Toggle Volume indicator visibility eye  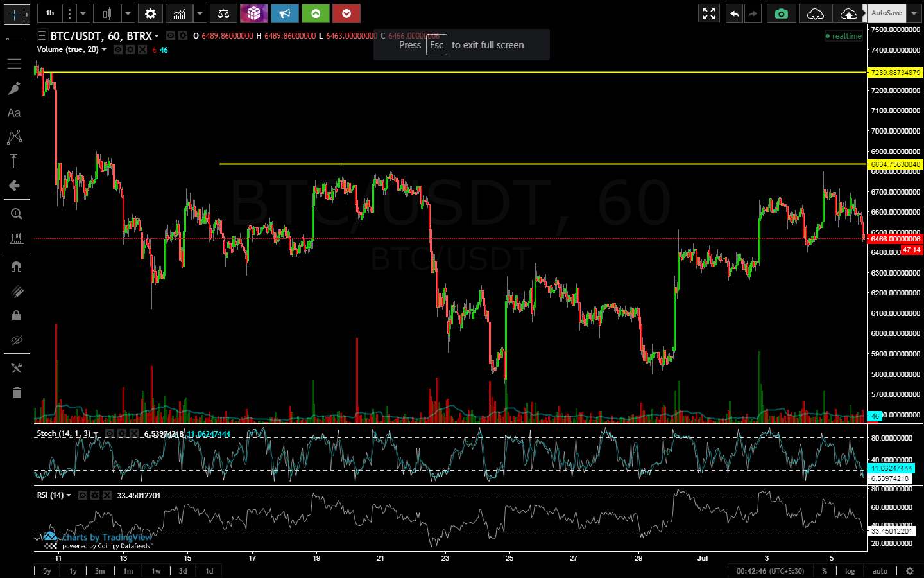[x=118, y=49]
